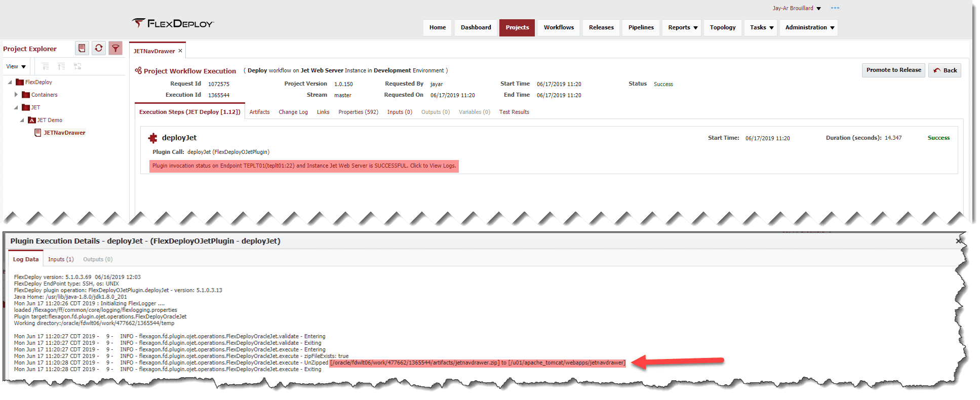
Task: Switch to the Artifacts tab
Action: (x=259, y=112)
